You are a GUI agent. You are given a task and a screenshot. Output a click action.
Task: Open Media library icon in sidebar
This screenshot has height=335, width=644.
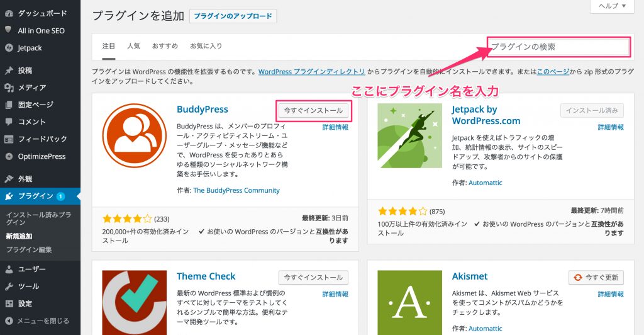9,88
